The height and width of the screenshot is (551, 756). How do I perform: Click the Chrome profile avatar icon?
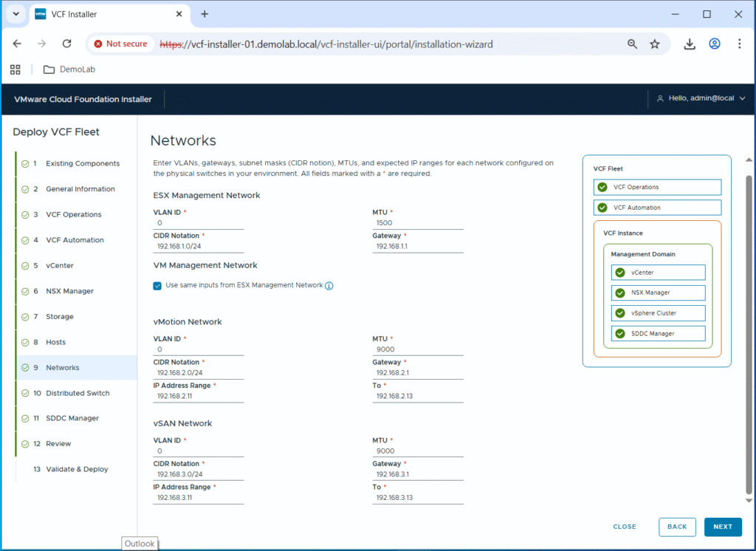tap(714, 44)
